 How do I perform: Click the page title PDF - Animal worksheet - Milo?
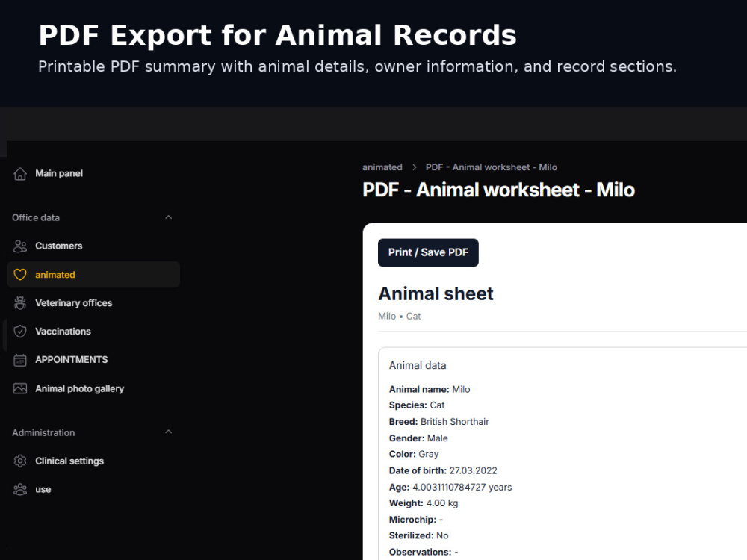pyautogui.click(x=498, y=190)
